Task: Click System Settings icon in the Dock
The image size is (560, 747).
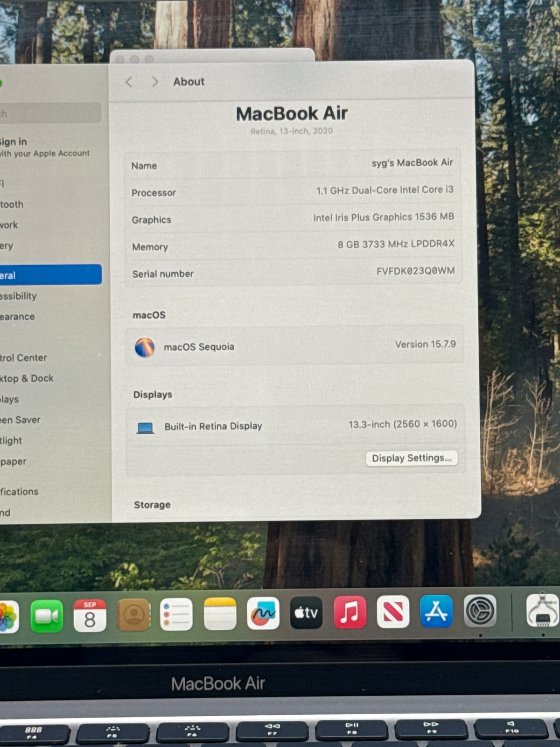Action: point(480,611)
